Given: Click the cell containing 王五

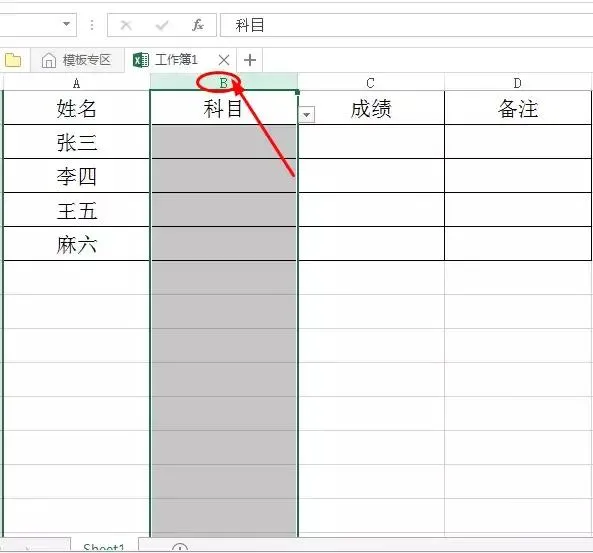Looking at the screenshot, I should (x=76, y=210).
